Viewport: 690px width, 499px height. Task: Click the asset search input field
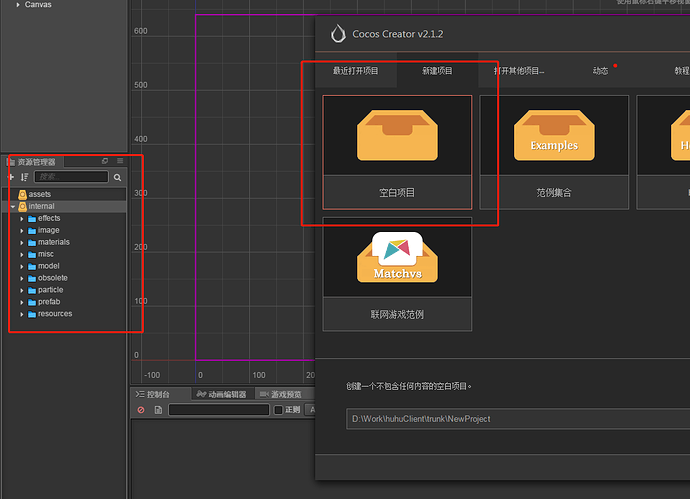(71, 177)
